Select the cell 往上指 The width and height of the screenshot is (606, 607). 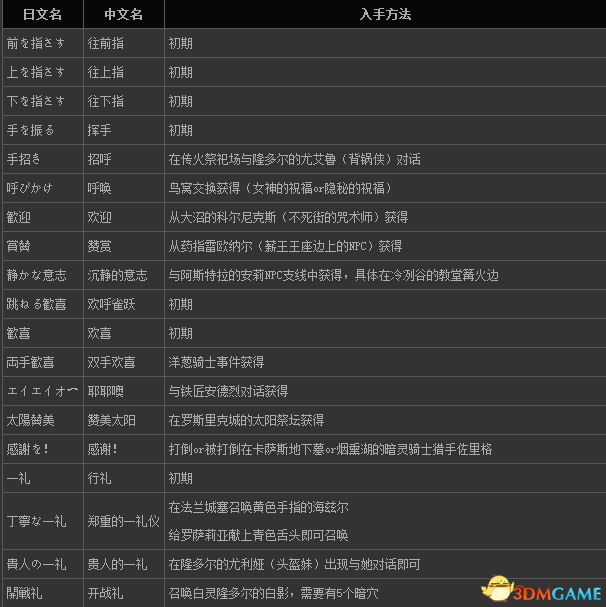124,72
